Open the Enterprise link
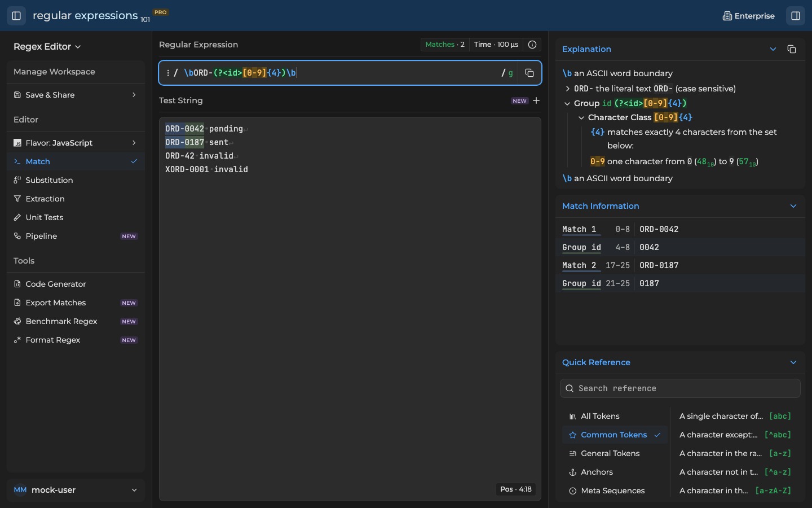812x508 pixels. point(749,16)
